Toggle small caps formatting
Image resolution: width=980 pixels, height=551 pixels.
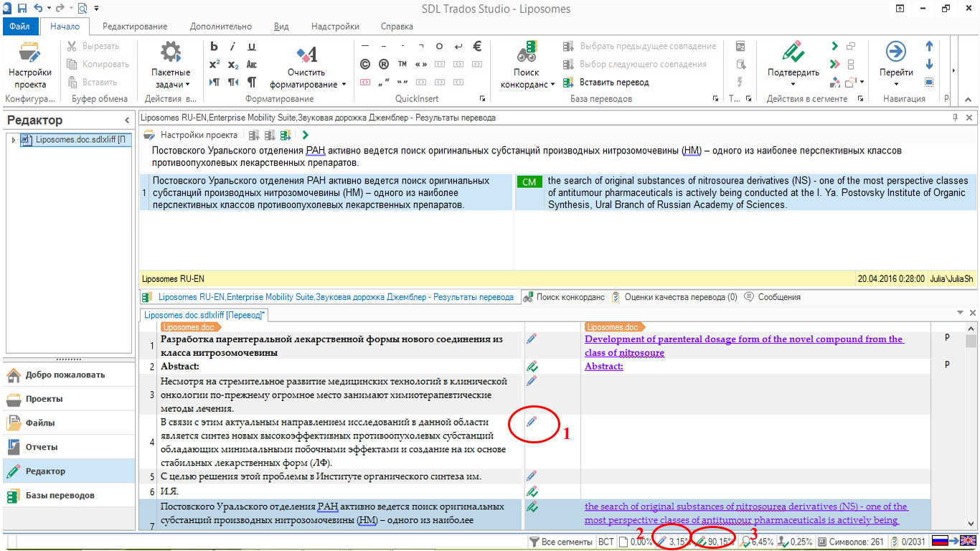point(252,65)
